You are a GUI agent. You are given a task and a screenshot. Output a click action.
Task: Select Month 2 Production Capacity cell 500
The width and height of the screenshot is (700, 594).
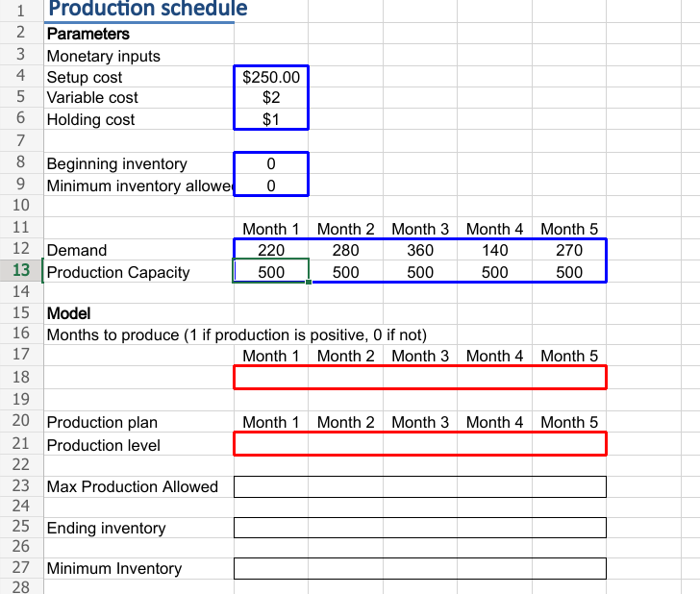(x=345, y=271)
